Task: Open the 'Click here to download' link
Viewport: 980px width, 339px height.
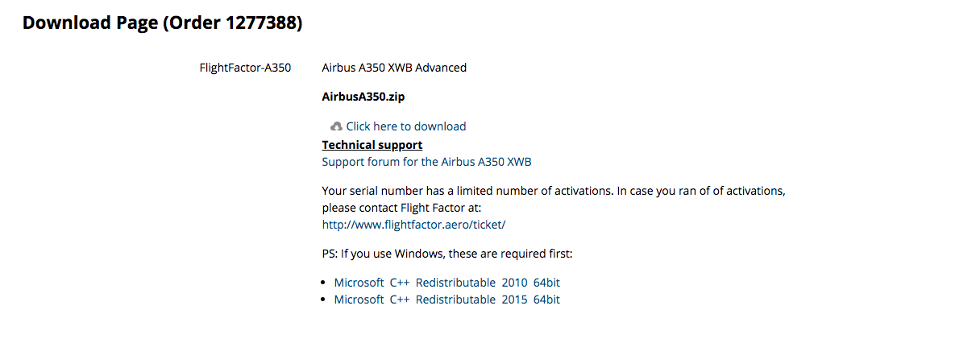Action: pyautogui.click(x=406, y=126)
